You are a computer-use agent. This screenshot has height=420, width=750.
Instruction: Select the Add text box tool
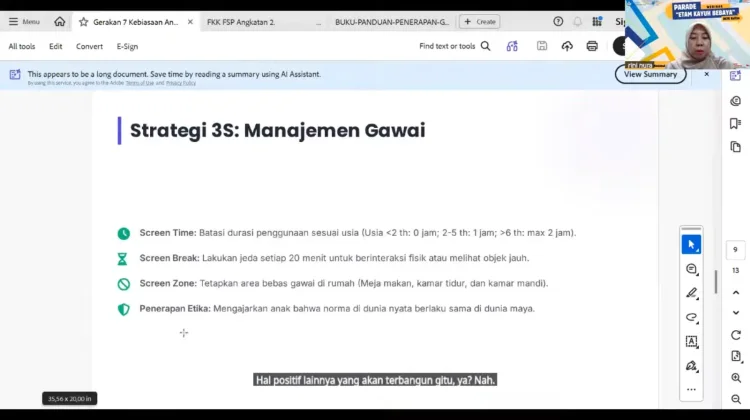coord(691,342)
